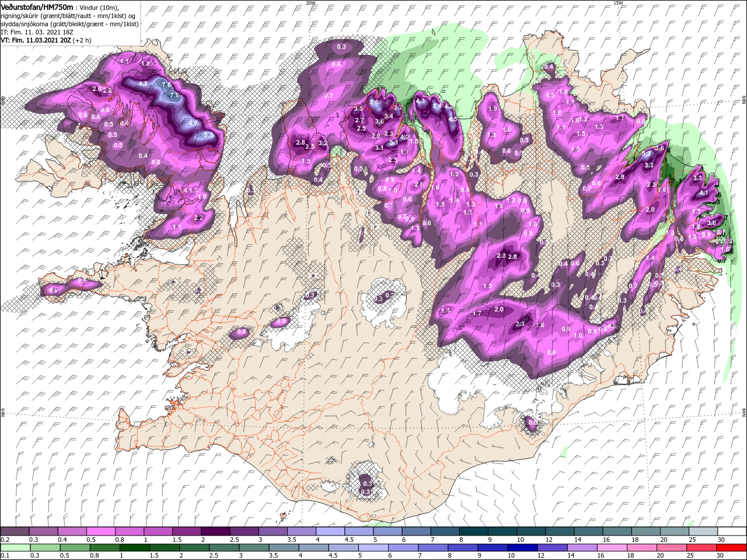Click the 5.6 snowfall value on the map
Viewport: 747px width, 560px height.
[x=375, y=102]
